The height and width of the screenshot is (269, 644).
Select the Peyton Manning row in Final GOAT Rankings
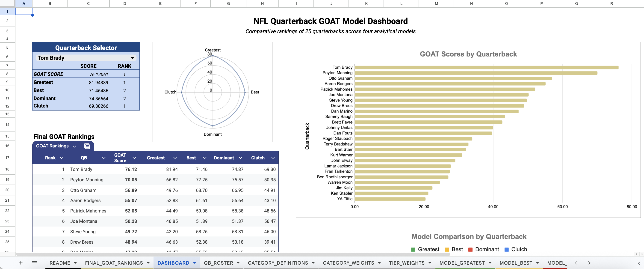(86, 180)
